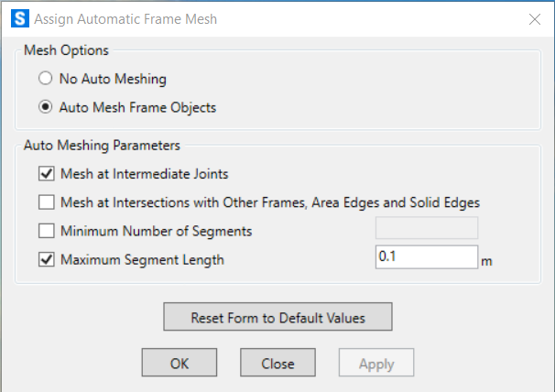The image size is (555, 392).
Task: Click the 'Assign Automatic Frame Mesh' title bar text
Action: tap(125, 19)
